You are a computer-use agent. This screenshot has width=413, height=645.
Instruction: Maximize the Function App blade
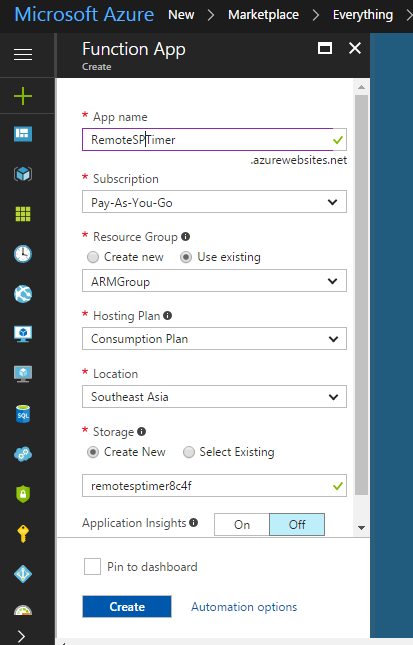(325, 49)
